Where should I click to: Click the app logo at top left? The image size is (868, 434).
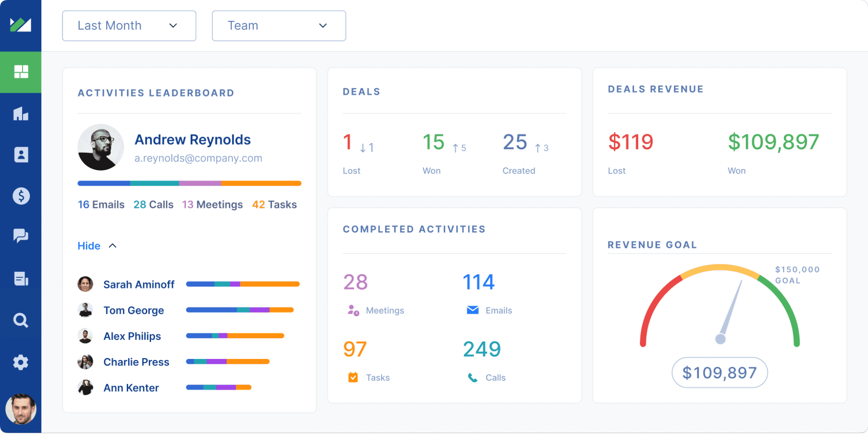tap(21, 25)
